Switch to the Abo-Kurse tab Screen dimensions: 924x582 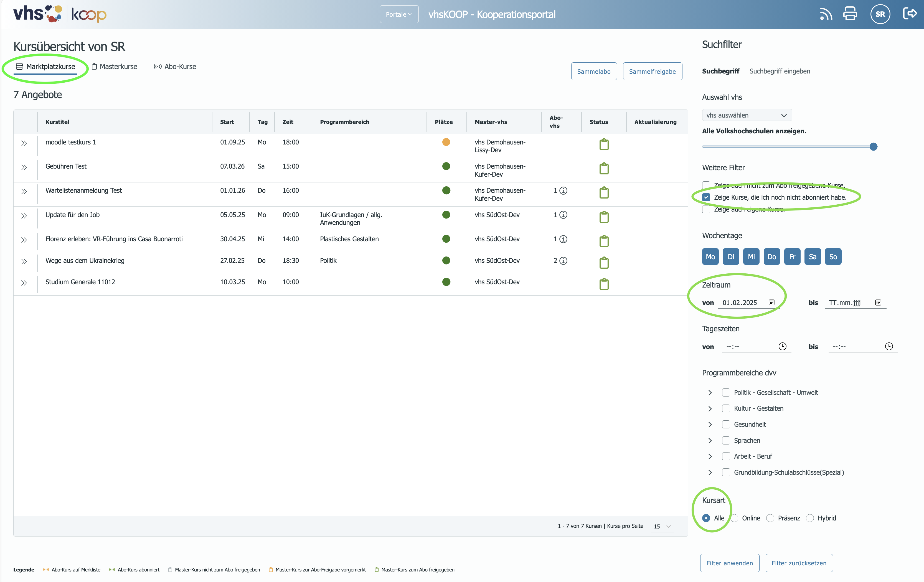[175, 66]
